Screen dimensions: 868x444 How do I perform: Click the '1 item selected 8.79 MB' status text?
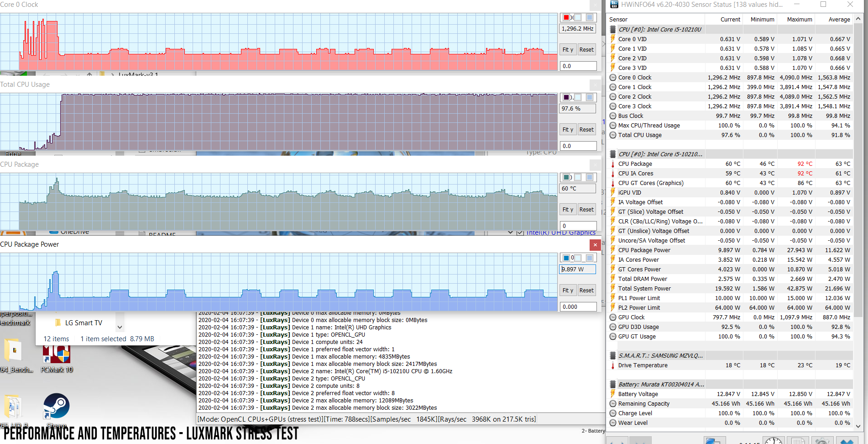[x=117, y=339]
